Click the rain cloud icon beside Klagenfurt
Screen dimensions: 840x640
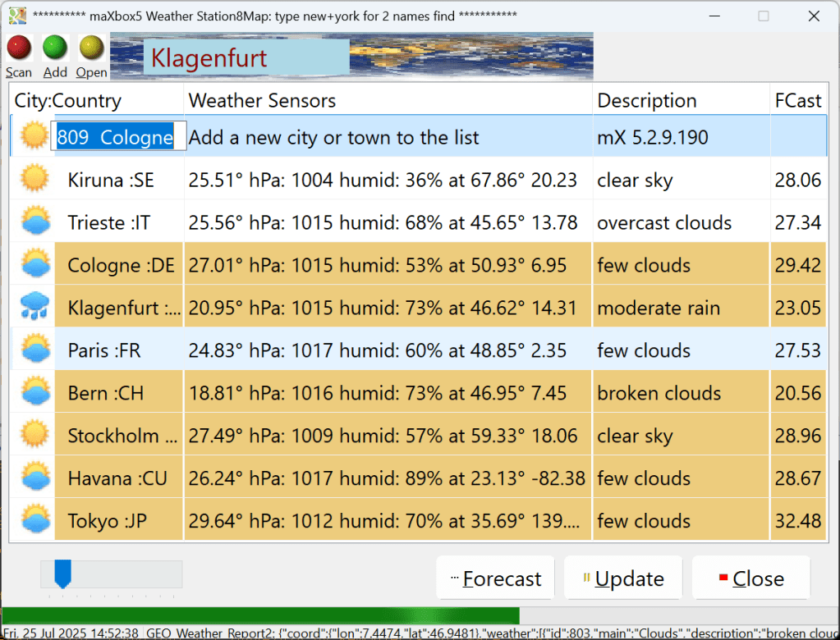pos(34,308)
